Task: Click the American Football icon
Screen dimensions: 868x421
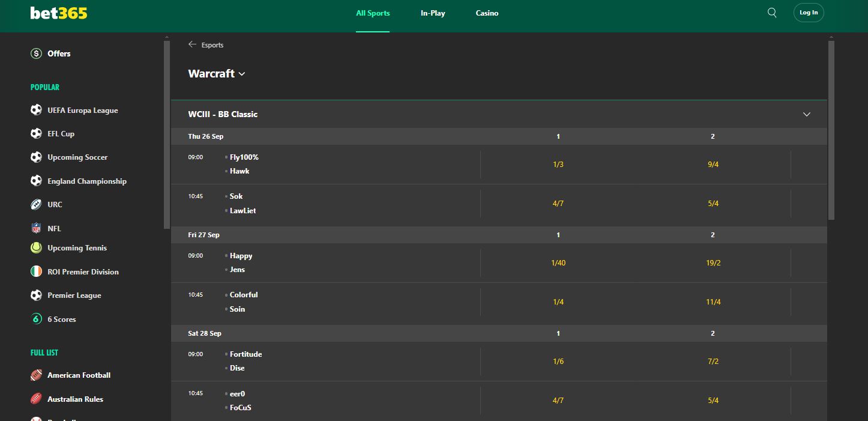Action: [36, 375]
